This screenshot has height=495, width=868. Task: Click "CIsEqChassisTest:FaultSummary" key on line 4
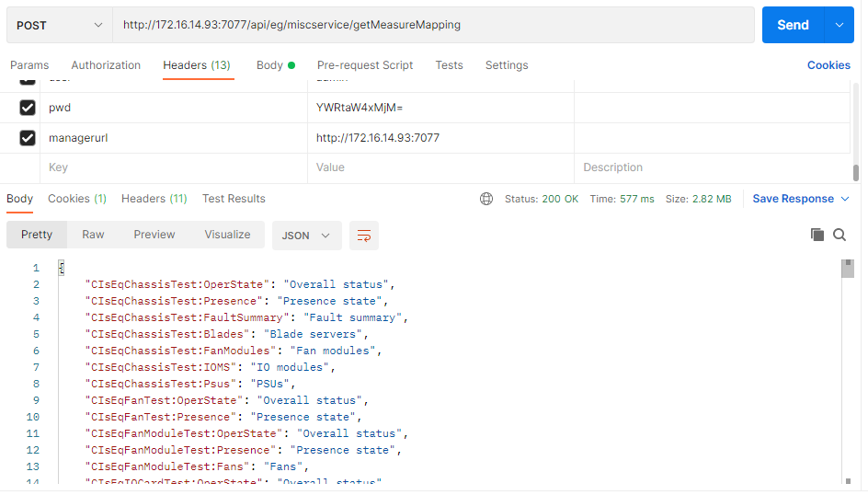(x=187, y=317)
